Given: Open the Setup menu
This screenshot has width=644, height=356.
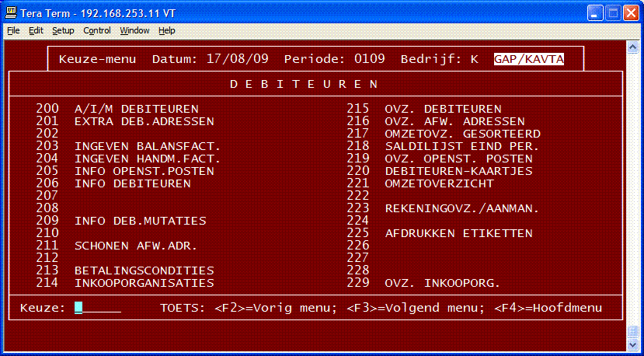Looking at the screenshot, I should (x=63, y=30).
